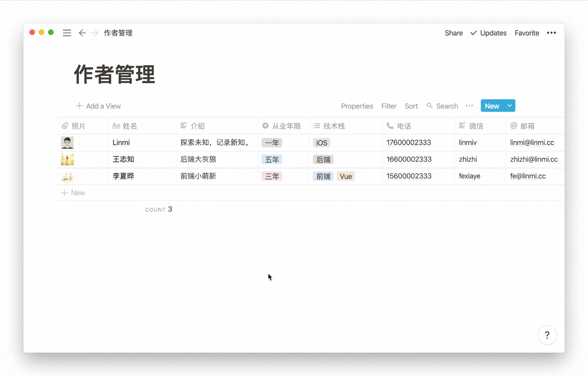588x376 pixels.
Task: Click the iOS tag
Action: 321,143
